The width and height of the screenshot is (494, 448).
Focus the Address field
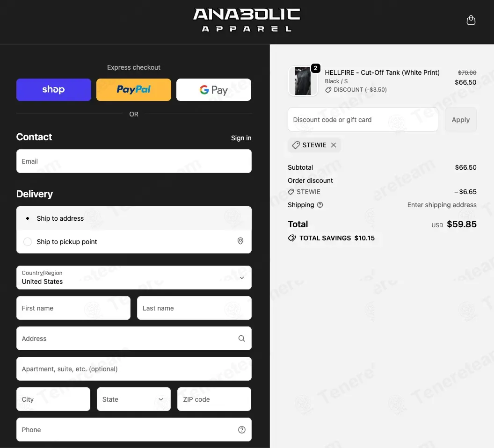(134, 339)
